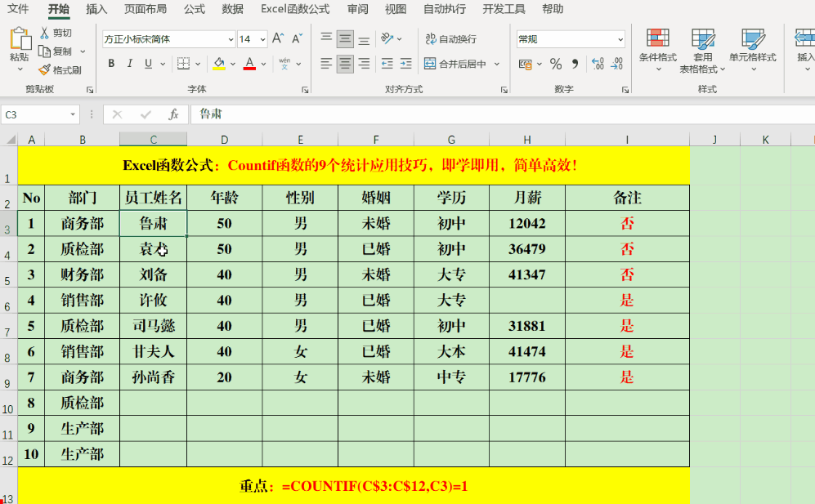Open number group dialog launcher
The image size is (815, 504).
[x=625, y=90]
